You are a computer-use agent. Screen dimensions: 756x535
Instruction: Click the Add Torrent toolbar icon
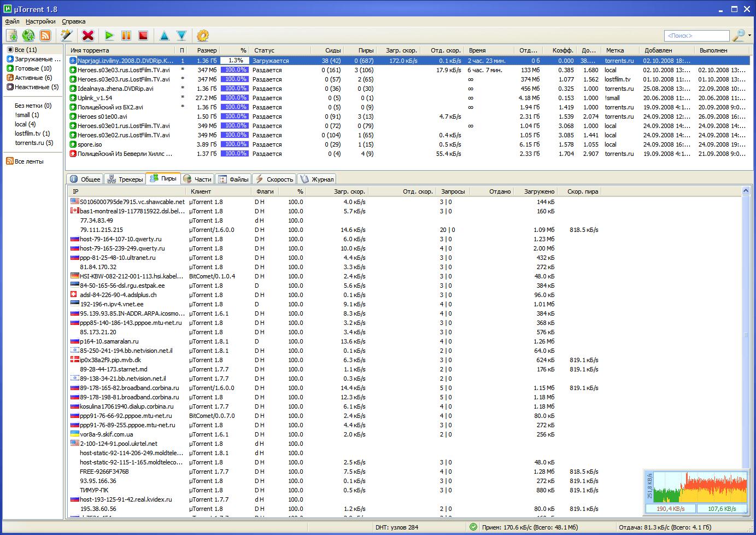pos(11,36)
